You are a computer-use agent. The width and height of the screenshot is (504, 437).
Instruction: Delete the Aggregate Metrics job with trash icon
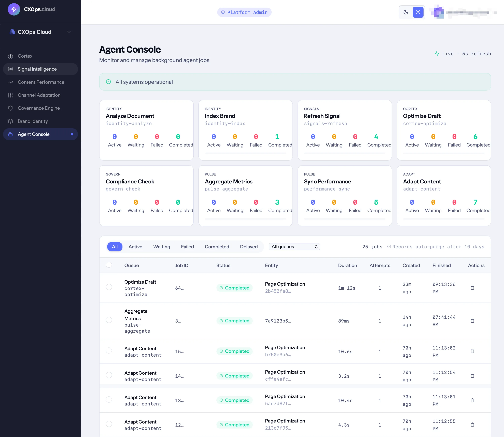pyautogui.click(x=472, y=321)
